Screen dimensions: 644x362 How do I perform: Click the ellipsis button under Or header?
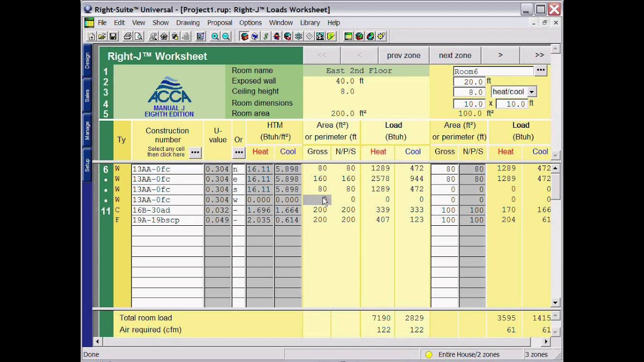[x=238, y=152]
